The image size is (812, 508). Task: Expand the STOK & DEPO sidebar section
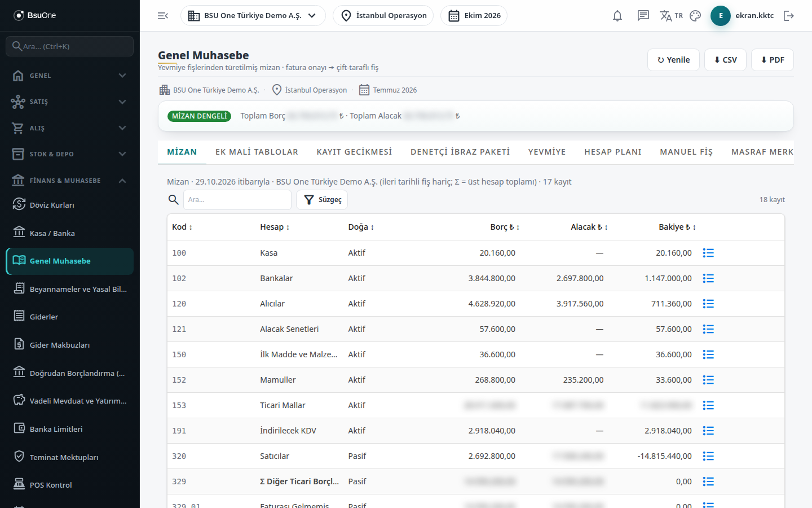[x=70, y=154]
